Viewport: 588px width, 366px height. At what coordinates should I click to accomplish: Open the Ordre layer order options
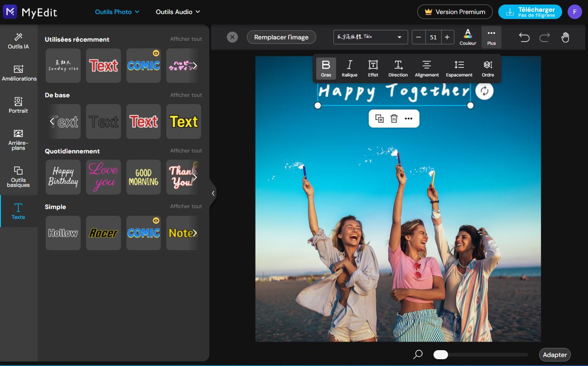click(488, 68)
